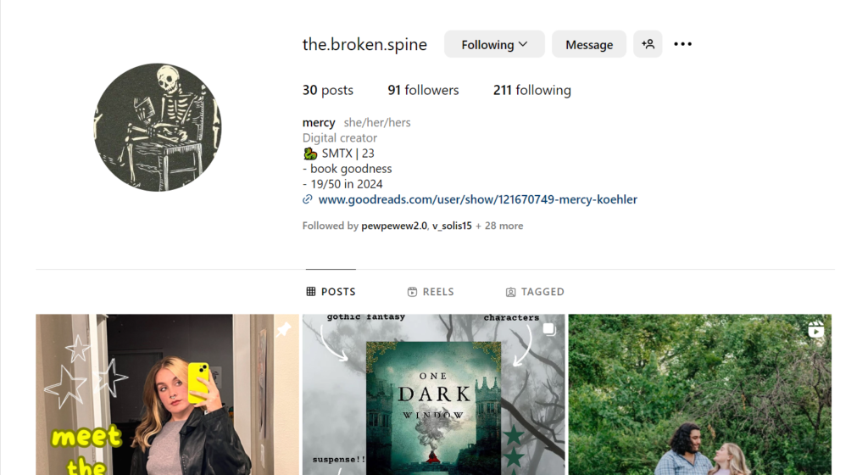868x475 pixels.
Task: Switch to the TAGGED tab
Action: click(535, 292)
